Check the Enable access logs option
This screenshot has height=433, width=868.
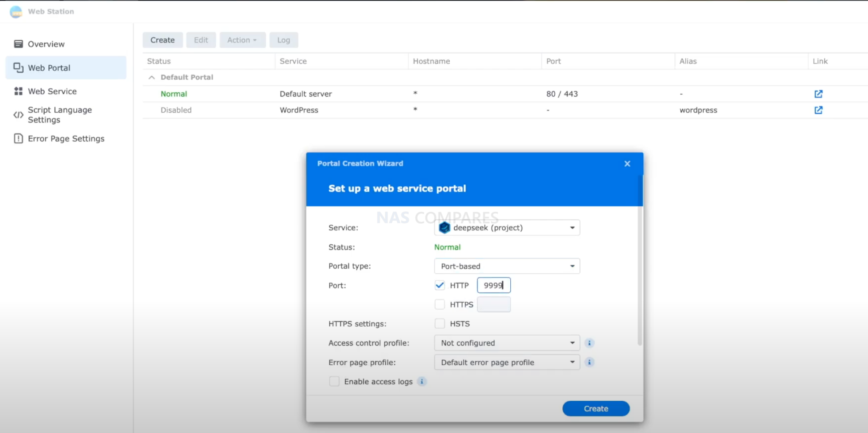(334, 381)
